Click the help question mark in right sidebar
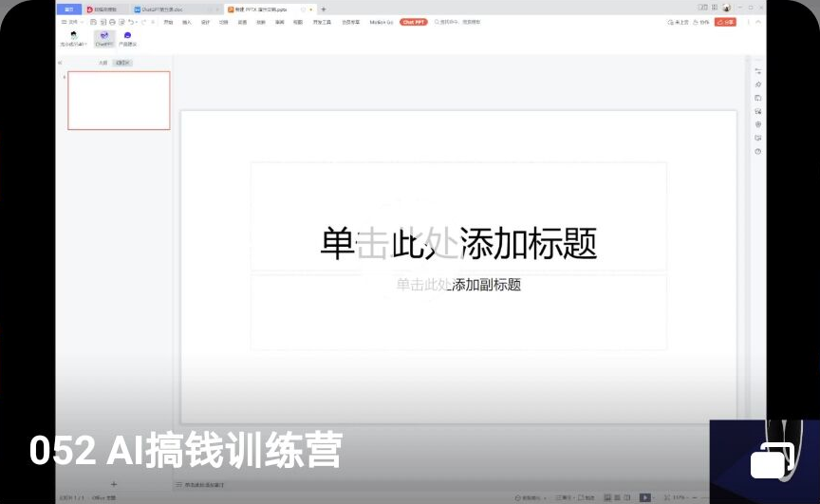 tap(757, 151)
